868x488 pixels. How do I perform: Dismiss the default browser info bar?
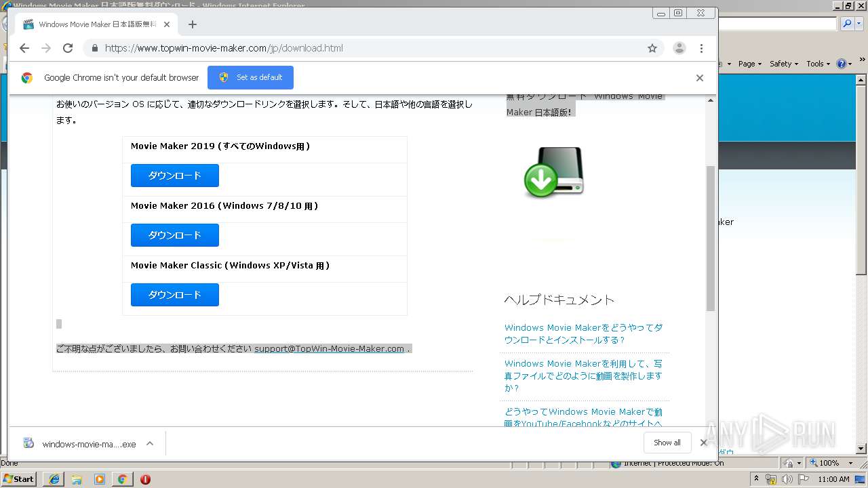699,77
